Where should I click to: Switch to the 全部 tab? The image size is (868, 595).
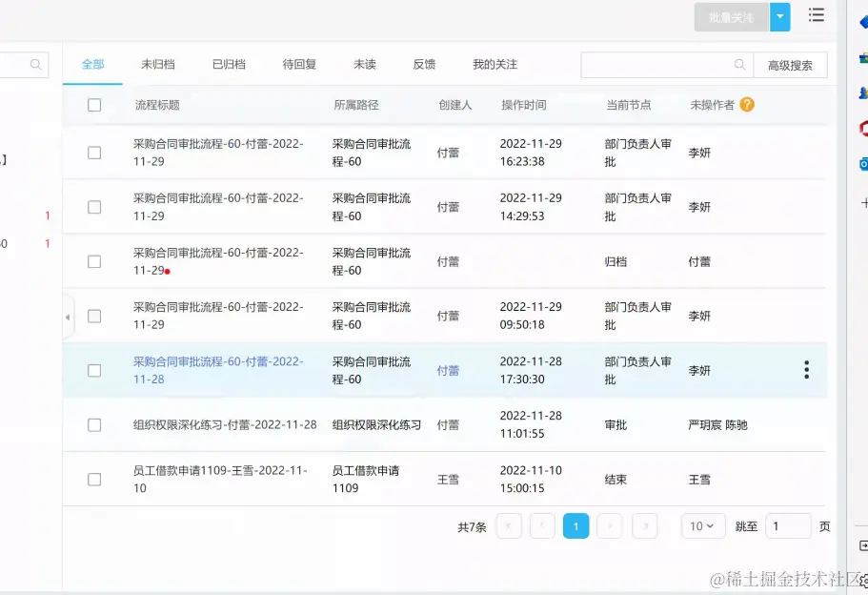92,64
